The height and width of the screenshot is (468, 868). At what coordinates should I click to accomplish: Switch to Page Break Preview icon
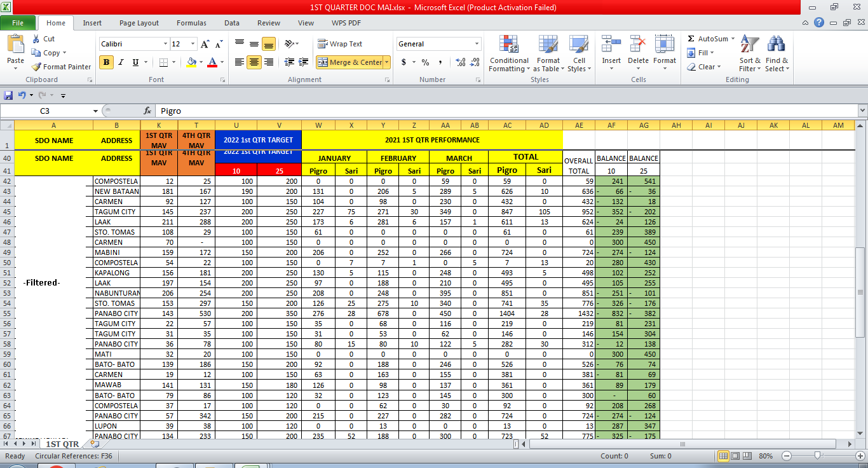click(x=747, y=456)
